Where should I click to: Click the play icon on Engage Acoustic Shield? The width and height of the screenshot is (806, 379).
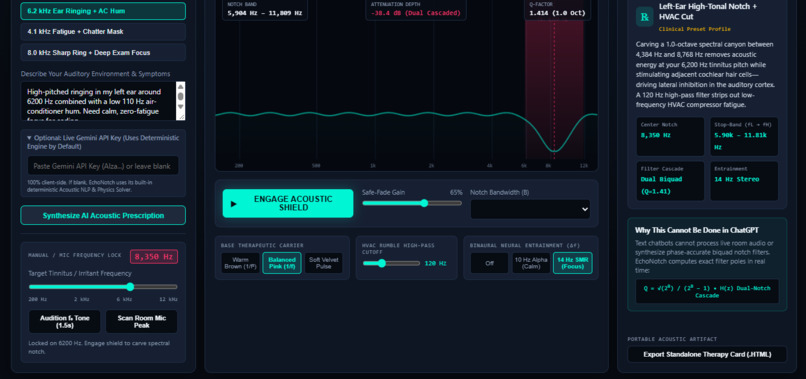(x=234, y=204)
